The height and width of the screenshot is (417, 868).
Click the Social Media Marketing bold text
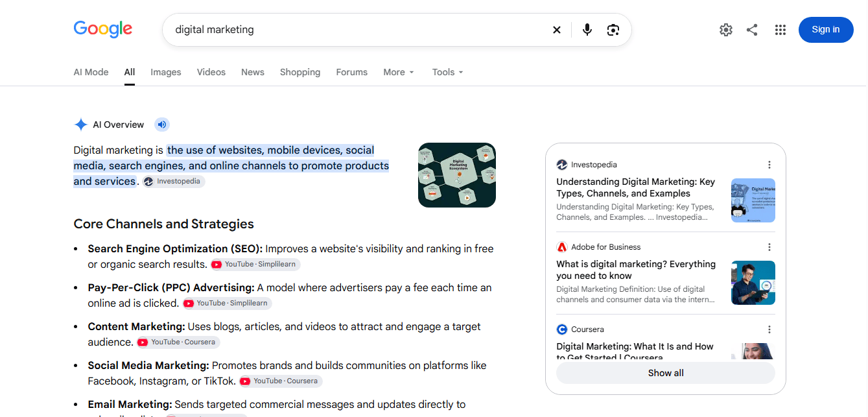pos(148,365)
